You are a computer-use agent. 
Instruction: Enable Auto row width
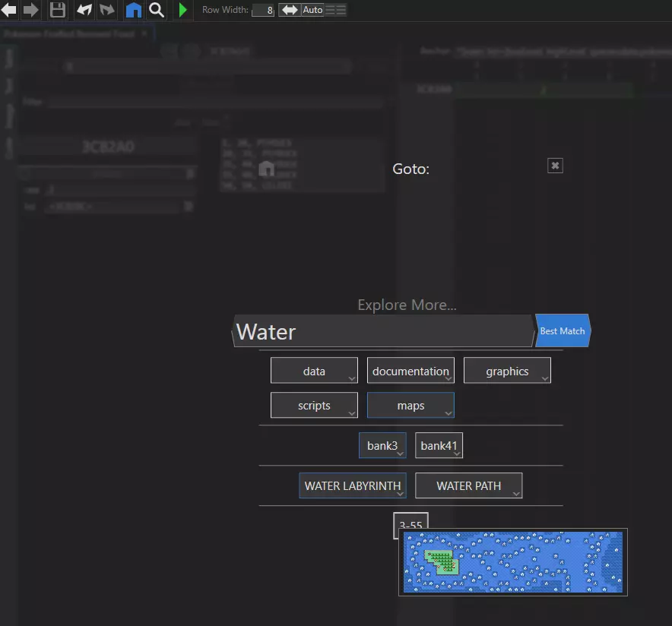(x=312, y=10)
